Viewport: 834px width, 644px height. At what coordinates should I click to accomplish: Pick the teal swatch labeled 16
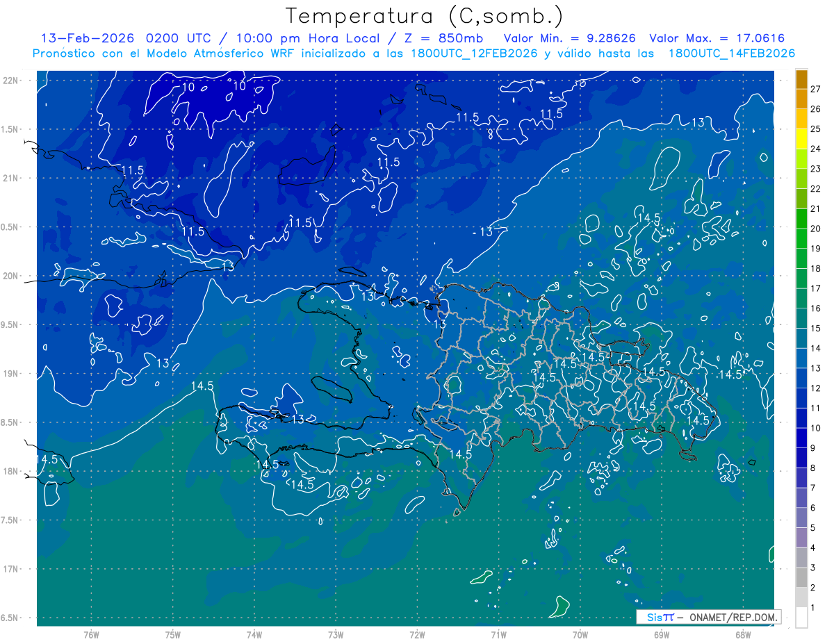[801, 299]
